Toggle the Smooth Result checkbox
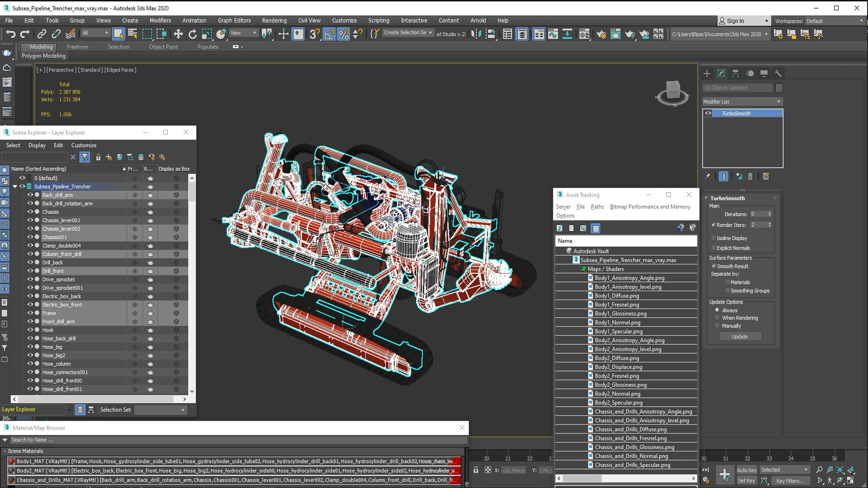This screenshot has width=868, height=488. point(714,266)
